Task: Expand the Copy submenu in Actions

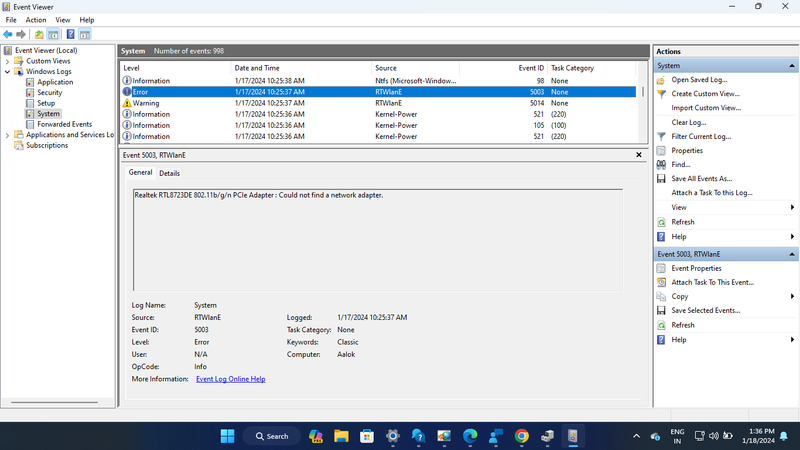Action: (x=792, y=296)
